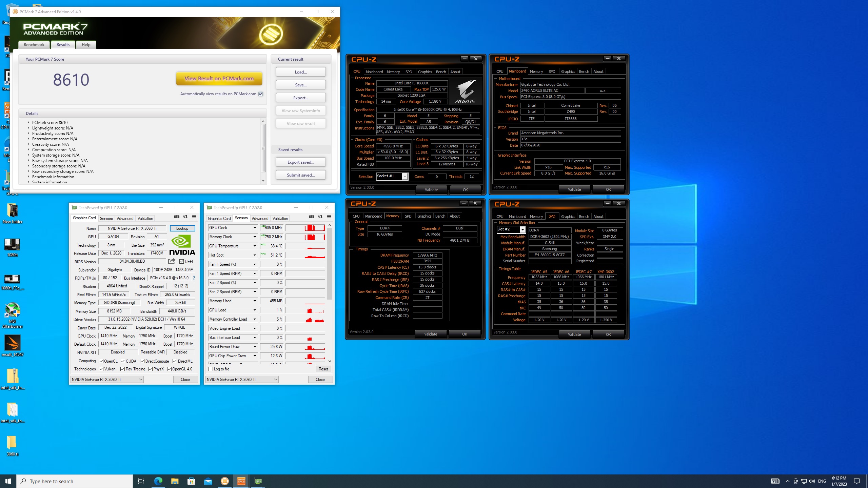Toggle automatically view results on PCMark.com
Viewport: 868px width, 488px height.
click(x=261, y=94)
